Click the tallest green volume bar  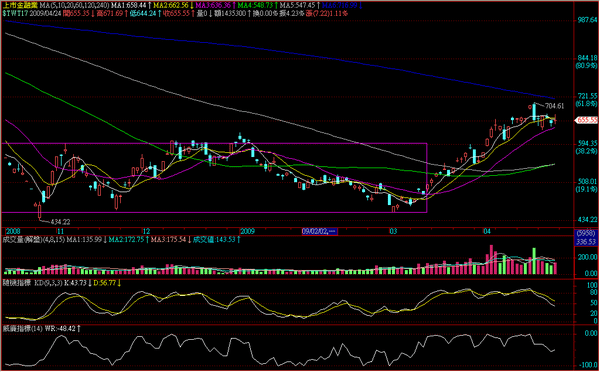[535, 261]
